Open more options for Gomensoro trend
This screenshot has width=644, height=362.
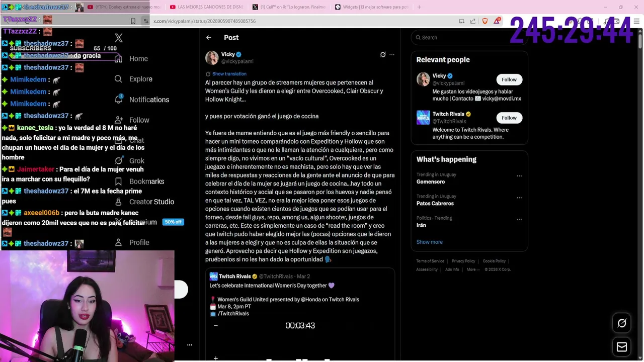point(519,176)
